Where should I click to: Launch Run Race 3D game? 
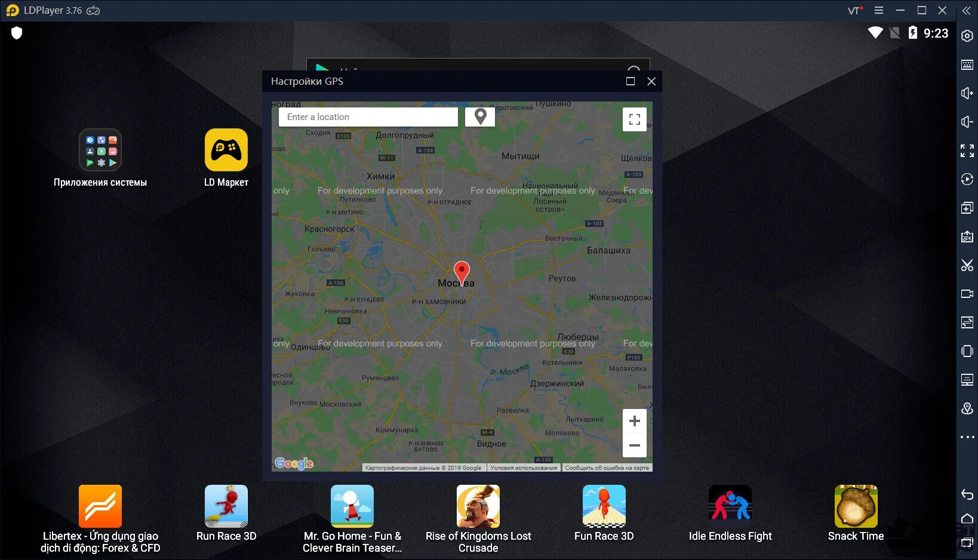click(x=226, y=513)
